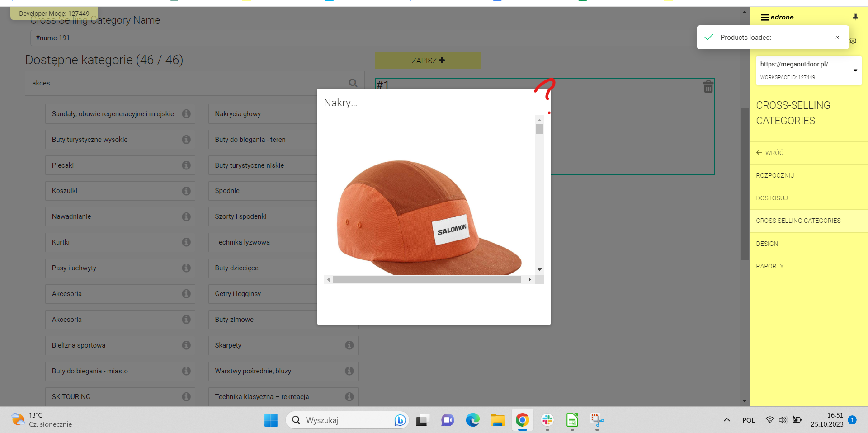
Task: Click info icon next to Kurtki
Action: click(x=186, y=242)
